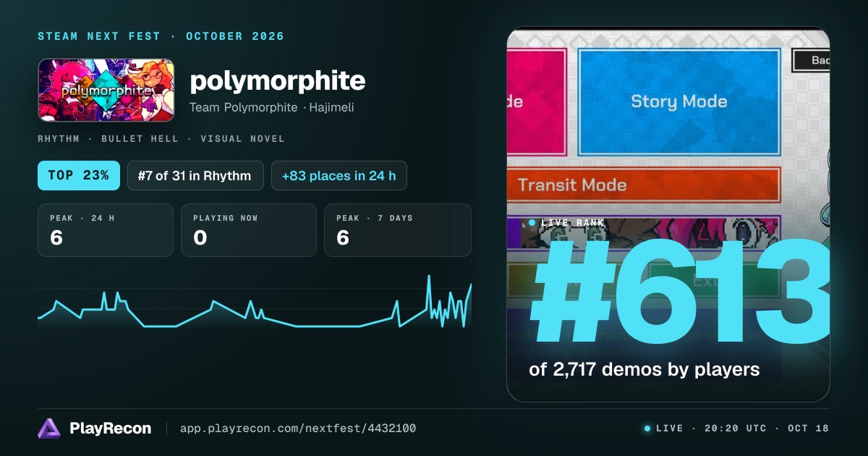Click the STEAM NEXT FEST · OCTOBER 2026 header
868x456 pixels.
click(161, 36)
